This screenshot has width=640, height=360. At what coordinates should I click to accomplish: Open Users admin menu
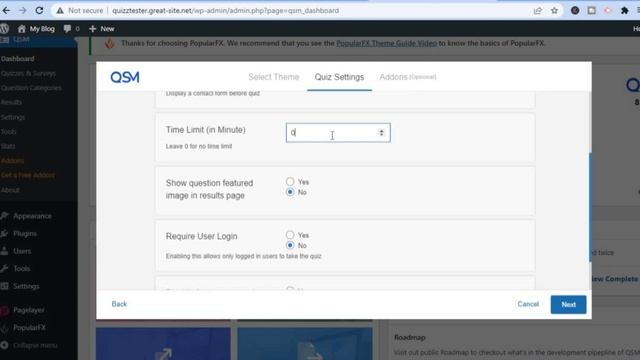click(22, 251)
